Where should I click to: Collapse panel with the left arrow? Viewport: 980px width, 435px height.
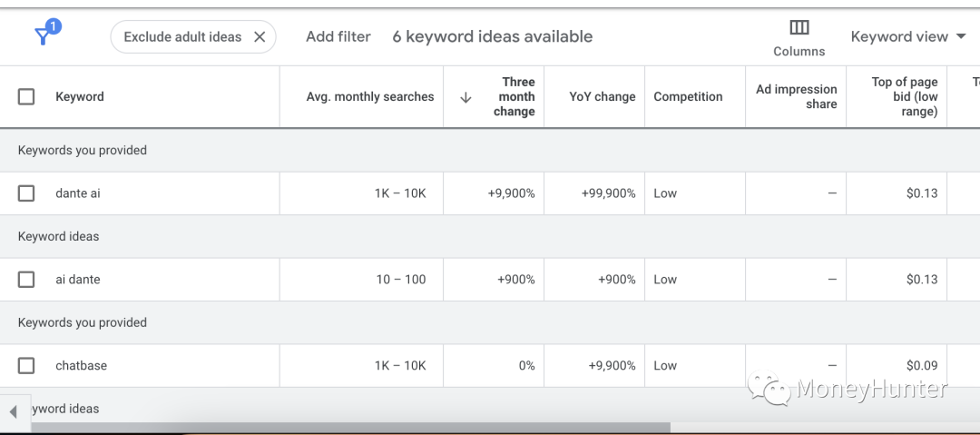(x=13, y=411)
